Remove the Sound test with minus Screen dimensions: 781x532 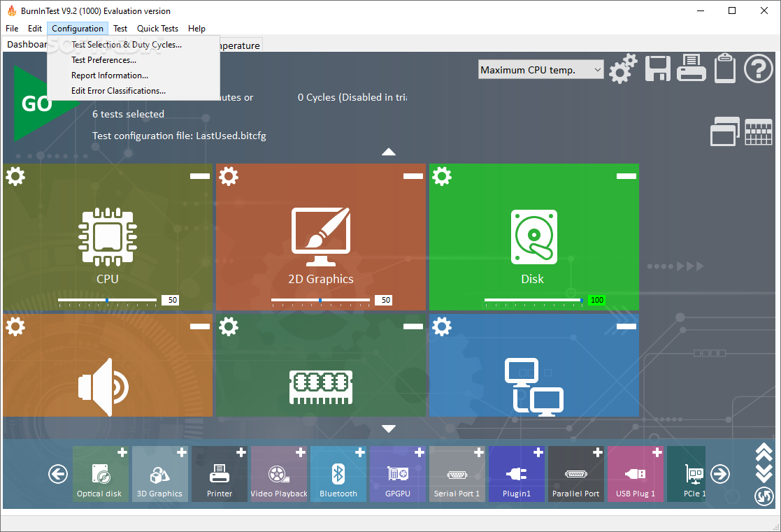pyautogui.click(x=200, y=326)
